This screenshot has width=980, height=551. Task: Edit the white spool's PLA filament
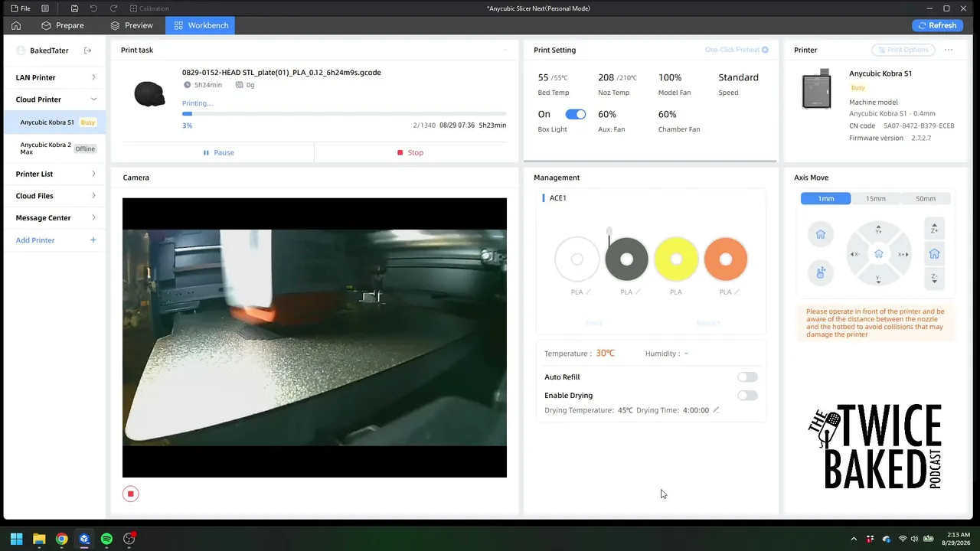[588, 292]
